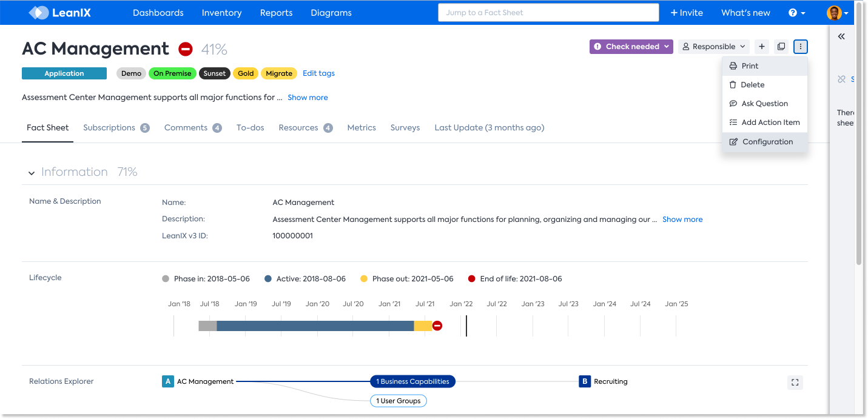
Task: Click the Configuration edit icon
Action: point(733,142)
